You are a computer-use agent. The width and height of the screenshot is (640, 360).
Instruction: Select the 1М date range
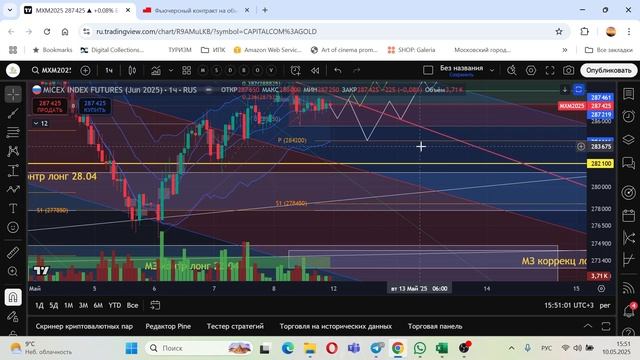point(69,305)
